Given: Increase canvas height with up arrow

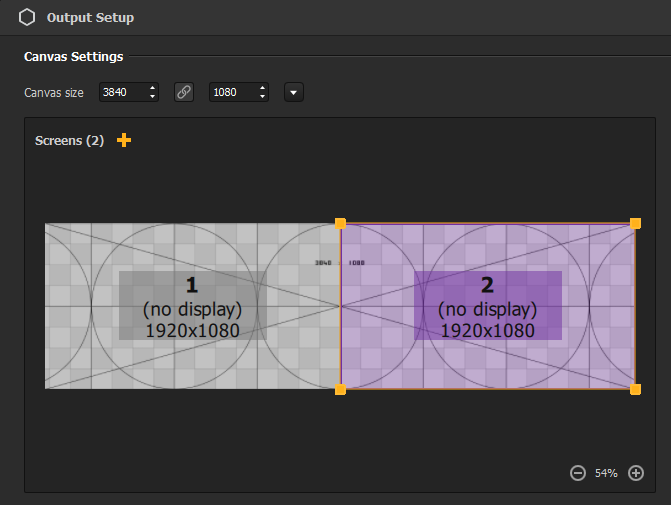Looking at the screenshot, I should [262, 88].
